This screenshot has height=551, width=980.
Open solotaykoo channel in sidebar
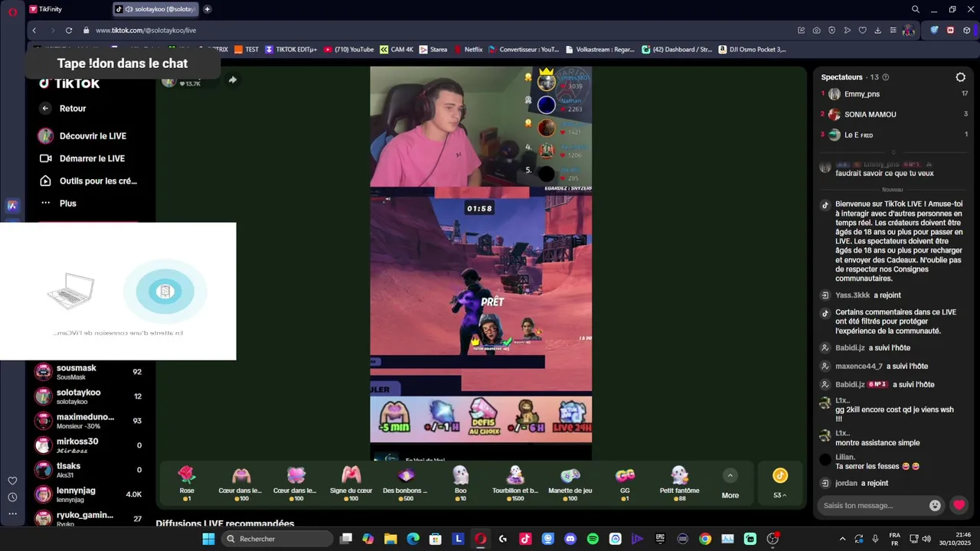pyautogui.click(x=89, y=396)
